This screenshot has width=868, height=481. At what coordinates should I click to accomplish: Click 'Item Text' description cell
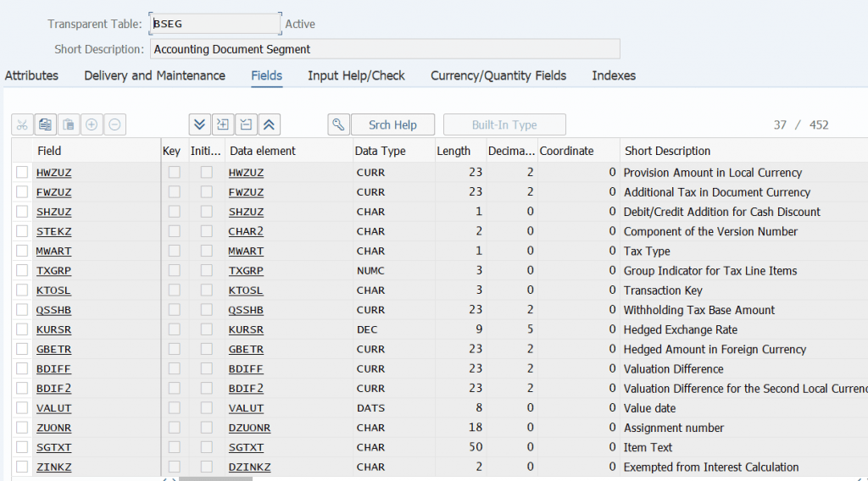[648, 447]
